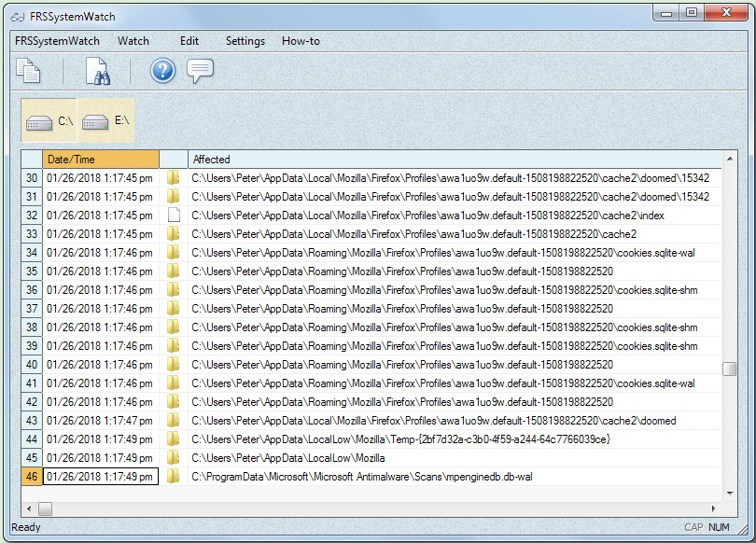Open the binoculars search file icon

coord(97,71)
